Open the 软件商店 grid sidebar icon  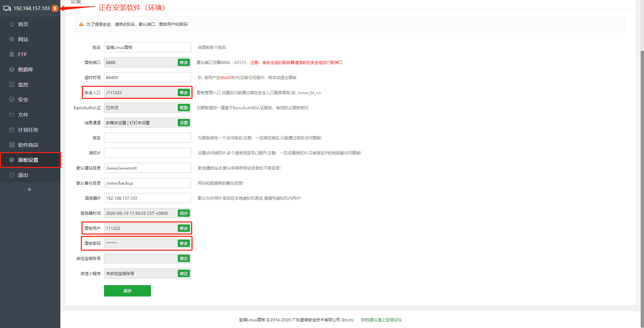12,145
